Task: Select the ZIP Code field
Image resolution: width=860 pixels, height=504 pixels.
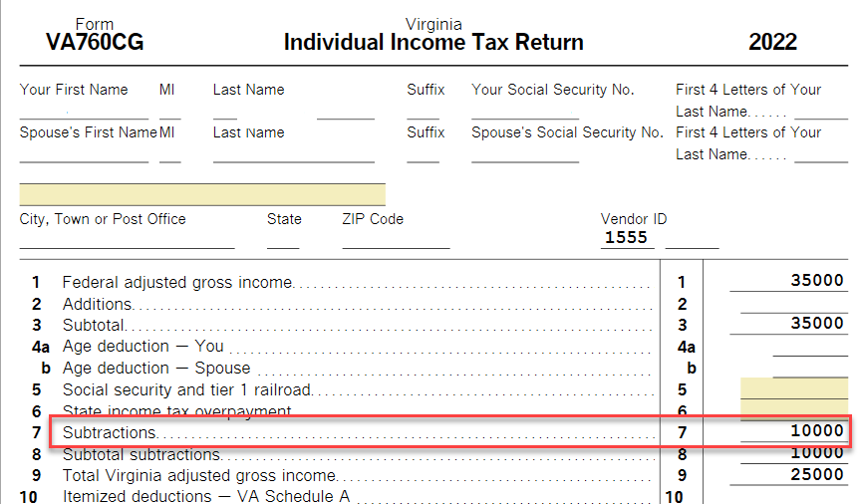Action: pyautogui.click(x=396, y=240)
